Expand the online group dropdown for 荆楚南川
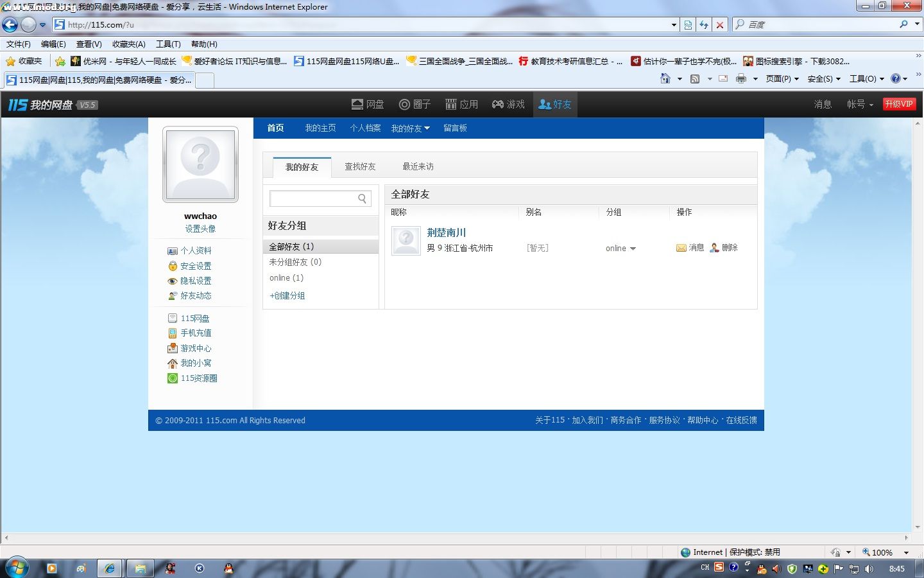924x578 pixels. pyautogui.click(x=620, y=249)
